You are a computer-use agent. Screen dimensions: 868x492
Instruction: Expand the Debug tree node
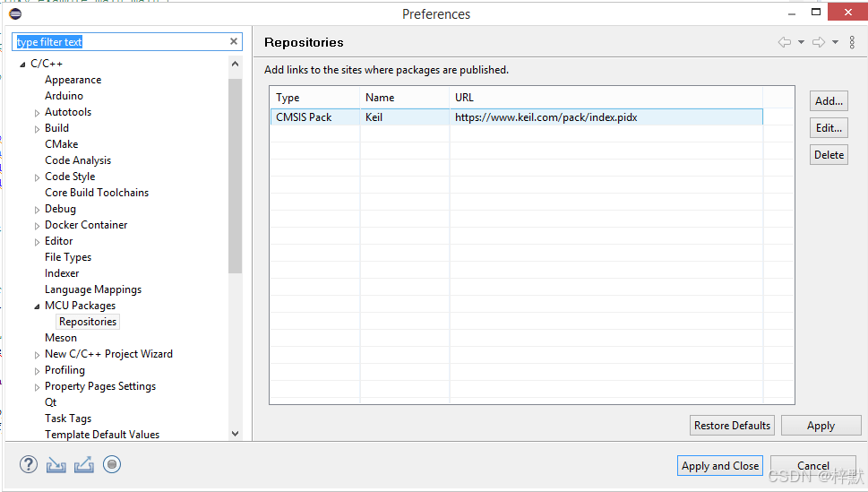click(x=37, y=210)
